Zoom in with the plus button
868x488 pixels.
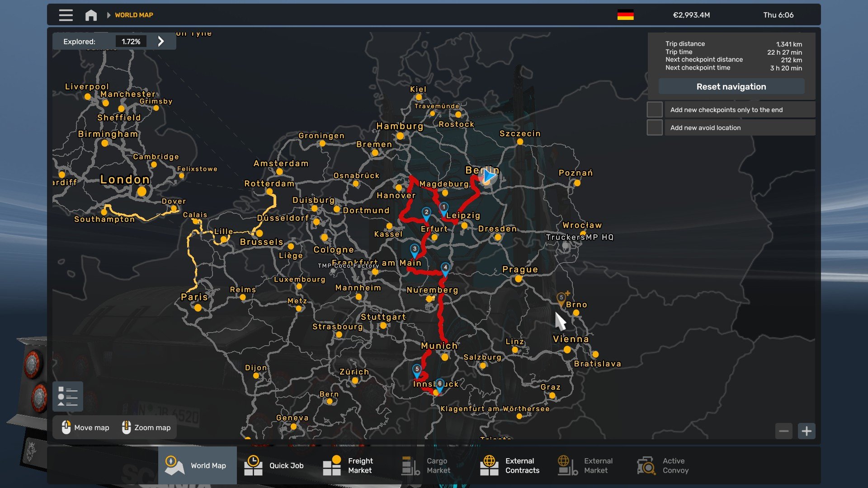click(x=807, y=431)
